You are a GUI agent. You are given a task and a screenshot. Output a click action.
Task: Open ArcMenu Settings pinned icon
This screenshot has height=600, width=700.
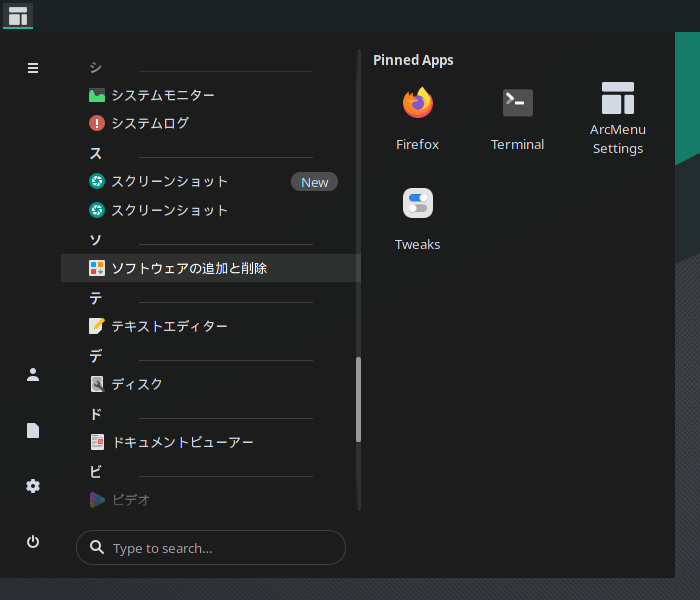617,118
